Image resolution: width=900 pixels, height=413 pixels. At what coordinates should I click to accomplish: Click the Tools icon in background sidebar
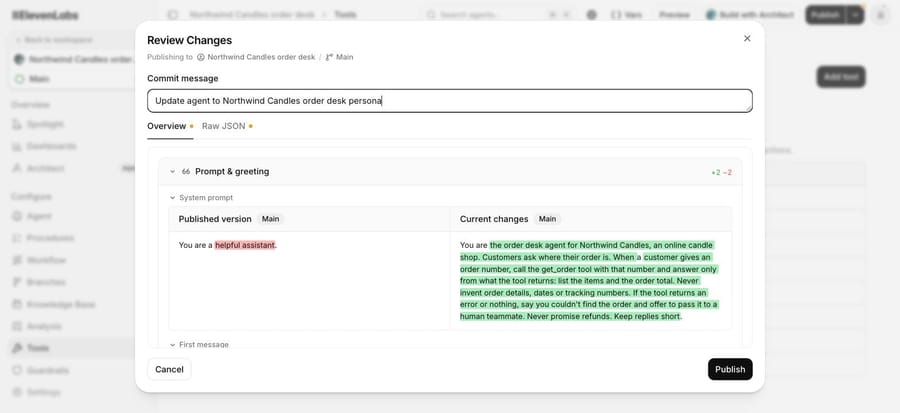[x=17, y=348]
